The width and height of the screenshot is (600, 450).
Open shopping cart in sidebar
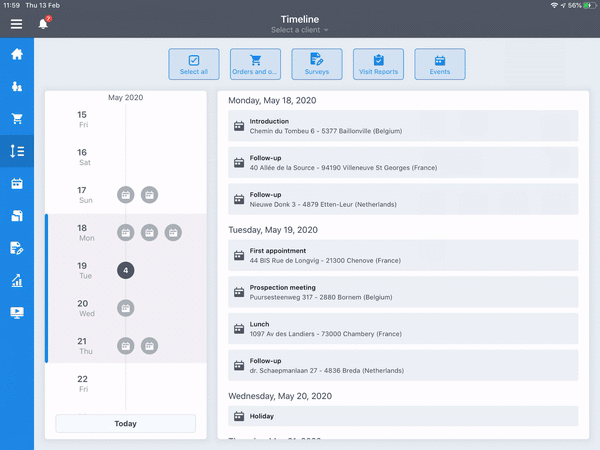click(16, 119)
